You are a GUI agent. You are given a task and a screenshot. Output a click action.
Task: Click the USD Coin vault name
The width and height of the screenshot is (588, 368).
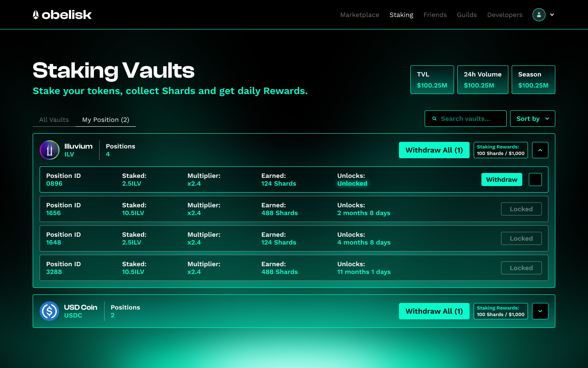(x=80, y=307)
